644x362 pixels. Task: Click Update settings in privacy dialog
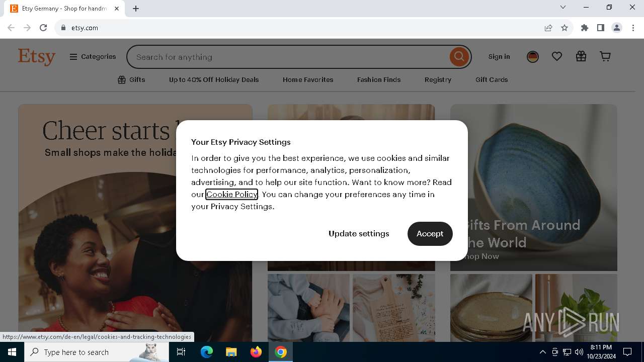[359, 234]
